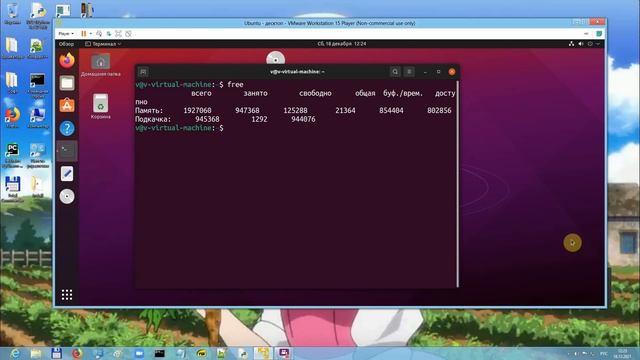
Task: Enter full screen mode in VMware toolbar
Action: 118,33
